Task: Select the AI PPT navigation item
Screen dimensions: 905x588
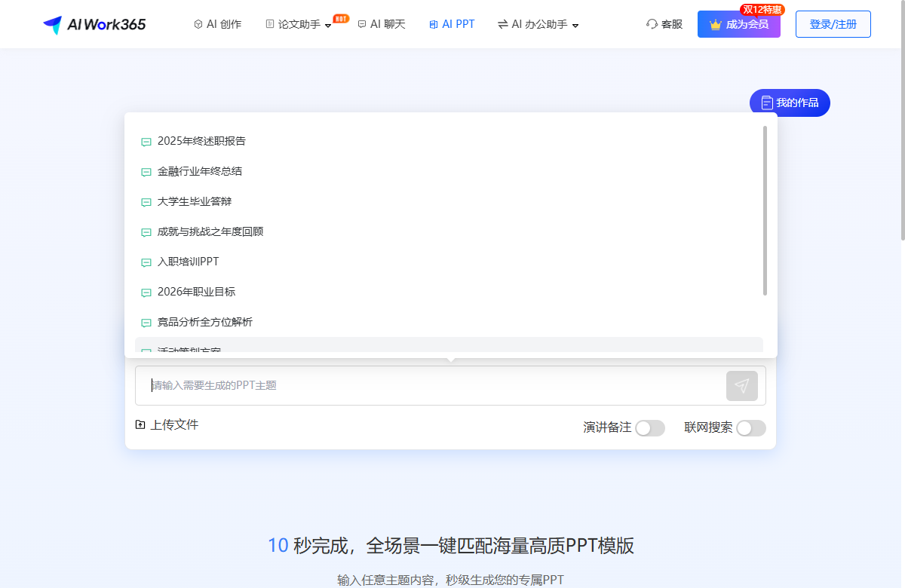Action: pyautogui.click(x=452, y=23)
